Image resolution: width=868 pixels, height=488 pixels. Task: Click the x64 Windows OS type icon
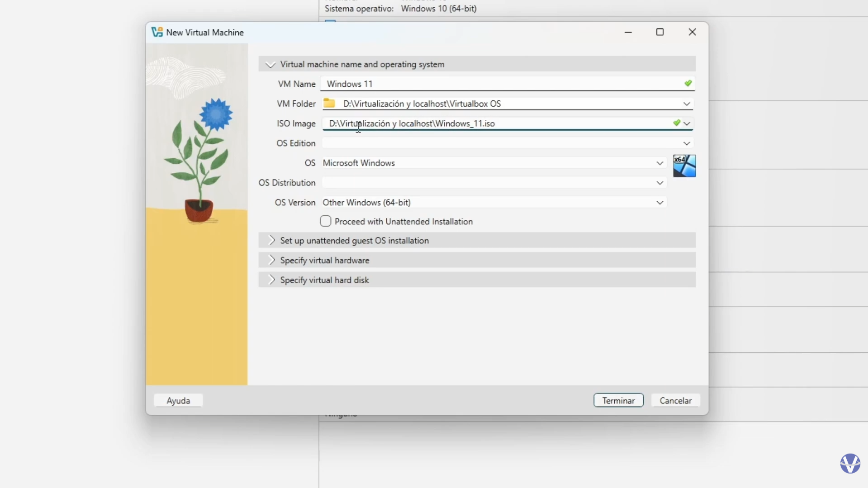(x=684, y=166)
